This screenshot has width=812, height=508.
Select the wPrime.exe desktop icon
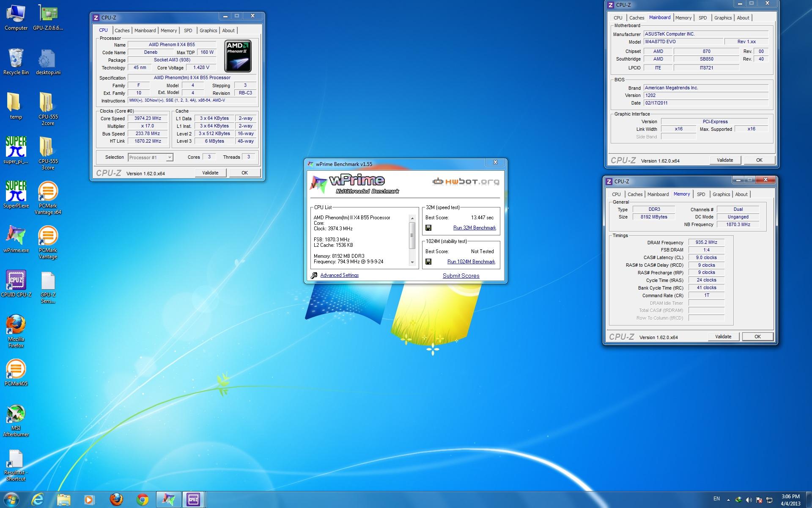[16, 239]
